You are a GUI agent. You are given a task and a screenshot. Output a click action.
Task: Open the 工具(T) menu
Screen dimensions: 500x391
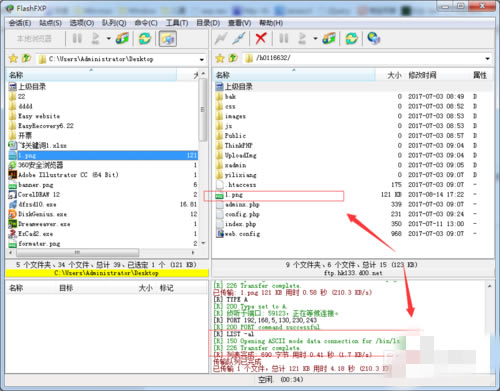pyautogui.click(x=177, y=23)
